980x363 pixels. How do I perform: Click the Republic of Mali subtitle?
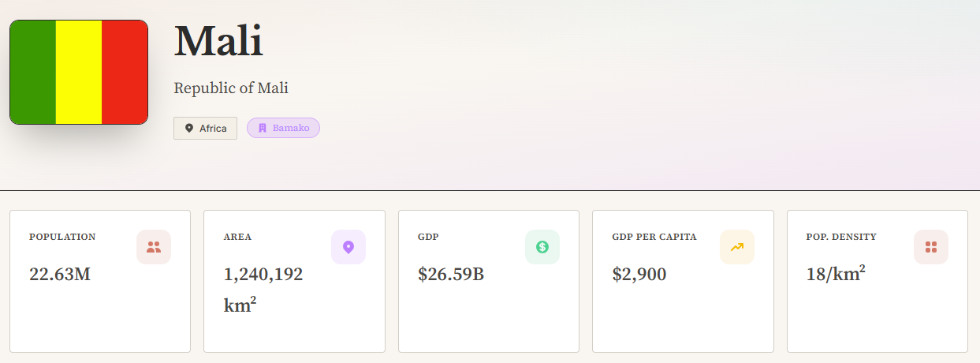231,88
